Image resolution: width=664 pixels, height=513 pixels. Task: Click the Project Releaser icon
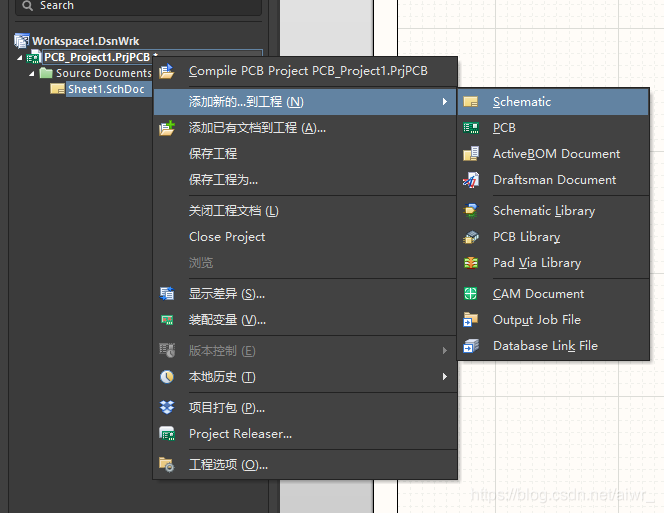click(x=167, y=434)
